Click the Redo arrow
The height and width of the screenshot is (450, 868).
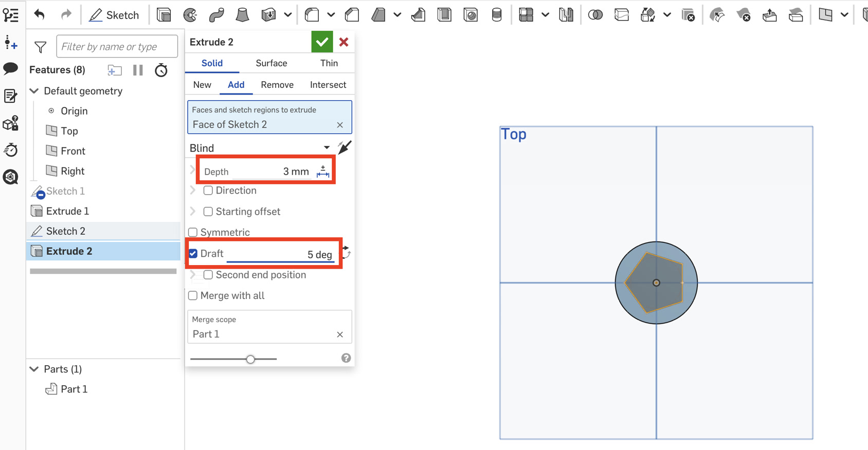point(66,14)
